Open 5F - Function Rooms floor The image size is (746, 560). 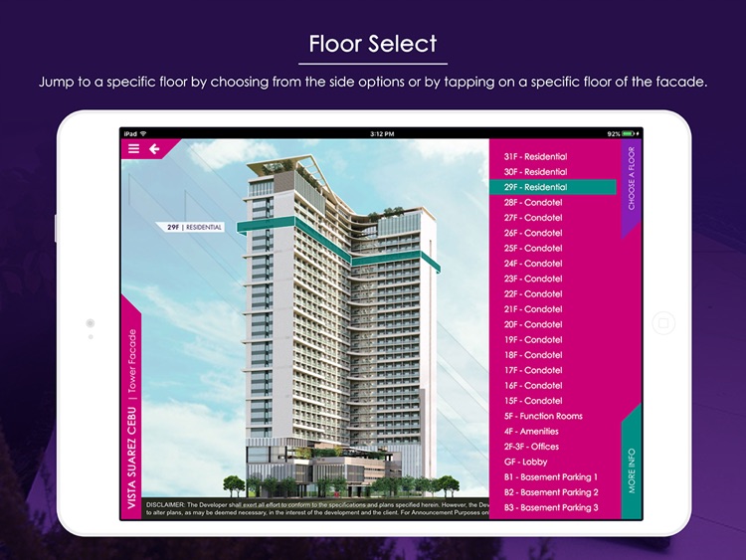tap(543, 416)
